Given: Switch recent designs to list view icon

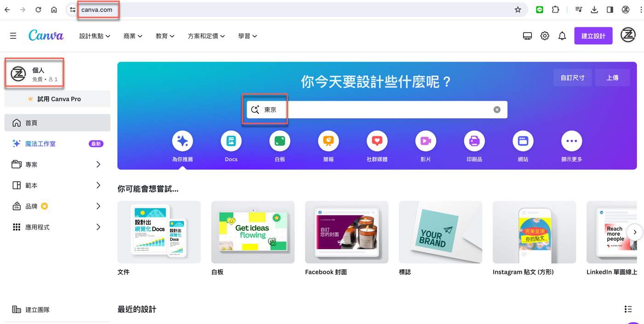Looking at the screenshot, I should 628,309.
